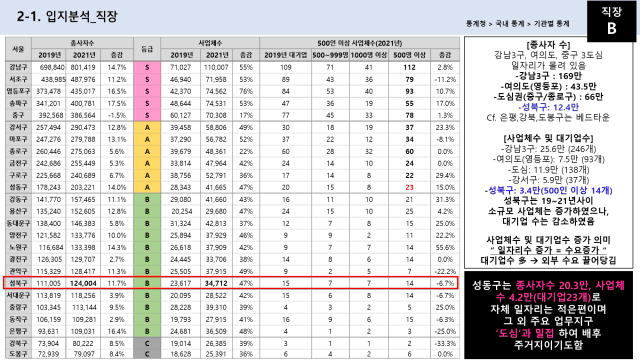
Task: Select the 사업체수 column header
Action: pos(210,43)
